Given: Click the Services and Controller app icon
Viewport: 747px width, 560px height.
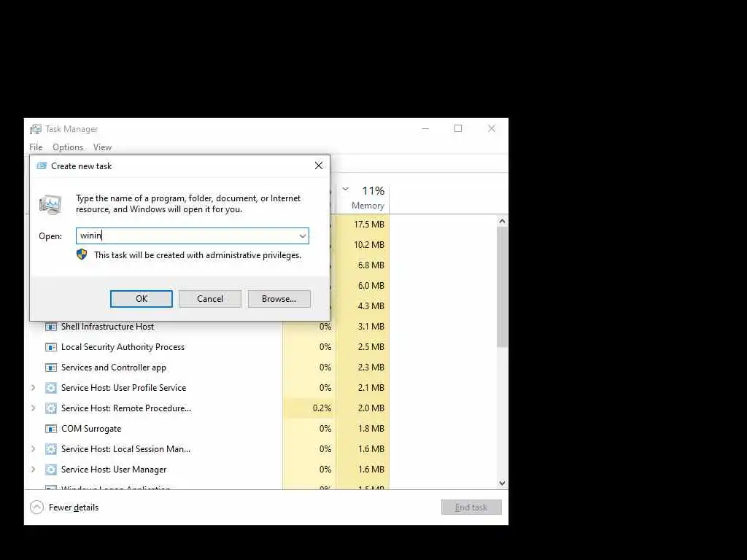Looking at the screenshot, I should coord(51,367).
